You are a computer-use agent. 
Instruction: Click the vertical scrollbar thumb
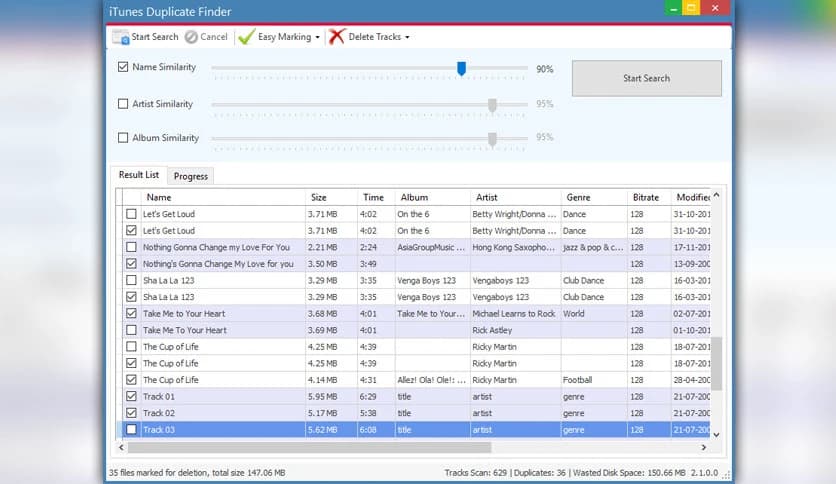click(717, 364)
